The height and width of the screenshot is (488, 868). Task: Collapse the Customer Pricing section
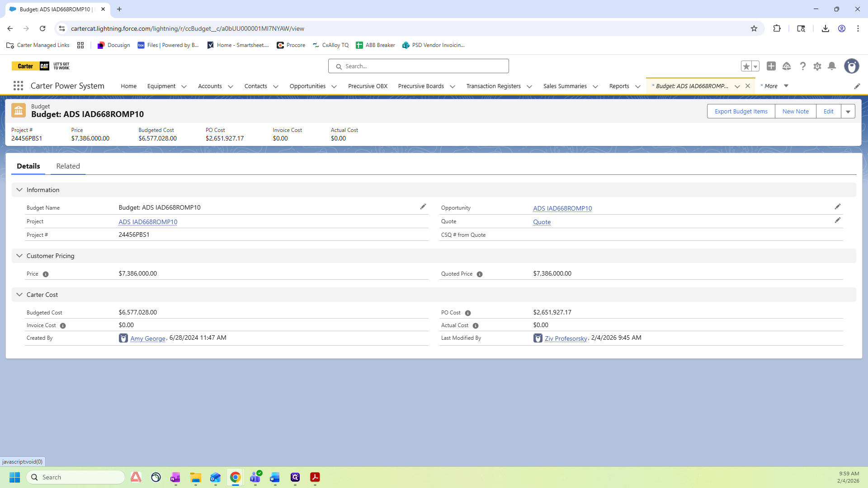click(19, 256)
